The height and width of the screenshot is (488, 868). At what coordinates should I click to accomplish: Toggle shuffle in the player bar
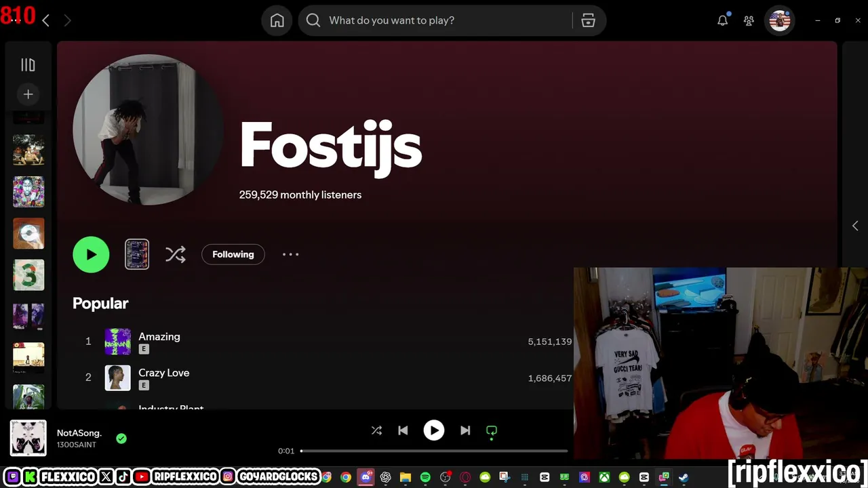click(376, 430)
